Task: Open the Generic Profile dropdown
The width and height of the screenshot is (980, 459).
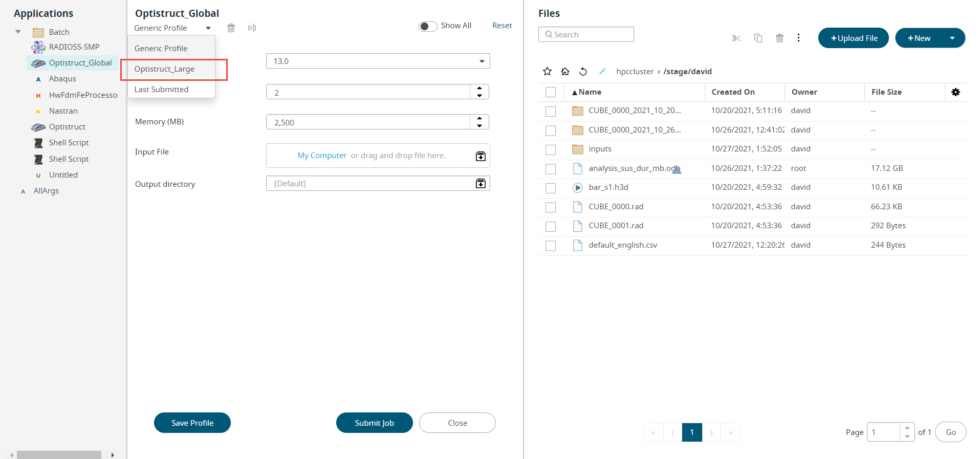Action: point(172,28)
